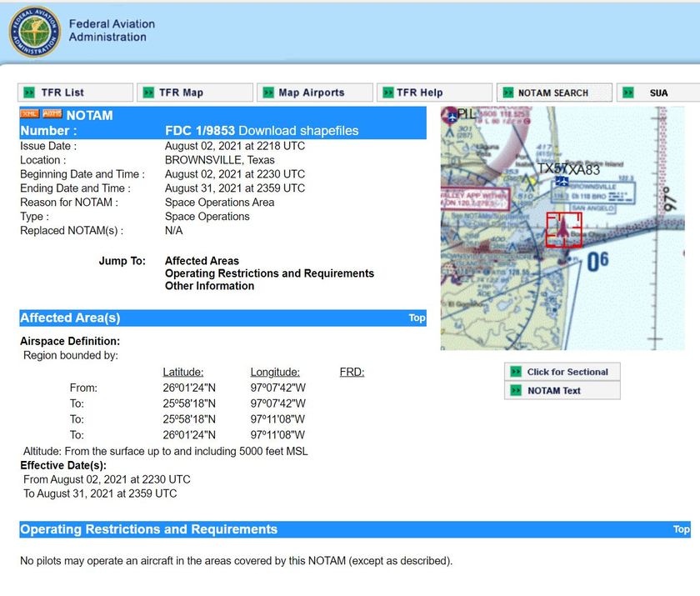Click the green arrow beside NOTAM SEARCH
The image size is (700, 596).
tap(508, 93)
